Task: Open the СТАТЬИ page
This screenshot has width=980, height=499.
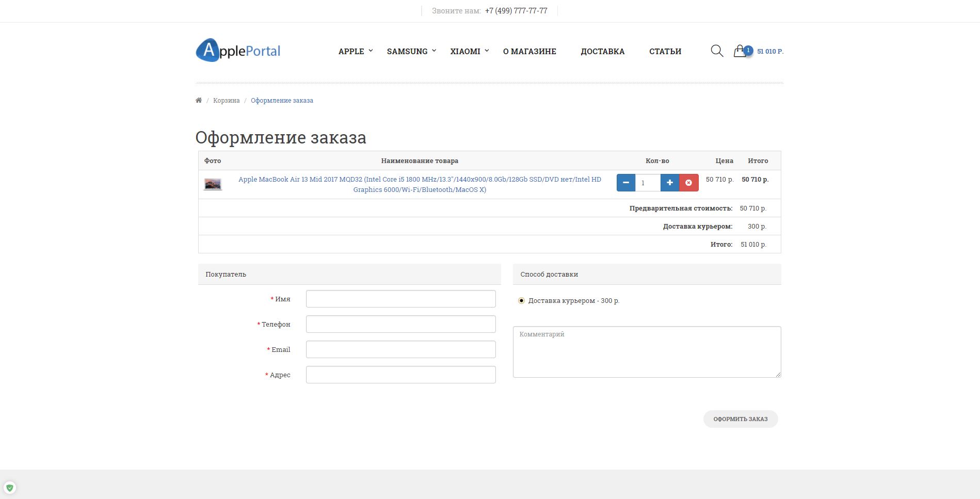Action: 665,51
